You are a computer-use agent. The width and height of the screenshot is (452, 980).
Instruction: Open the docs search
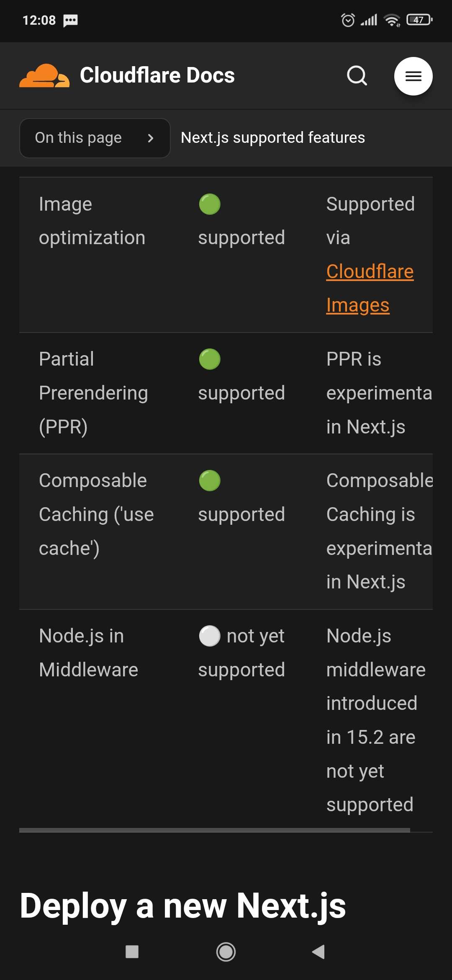tap(357, 76)
